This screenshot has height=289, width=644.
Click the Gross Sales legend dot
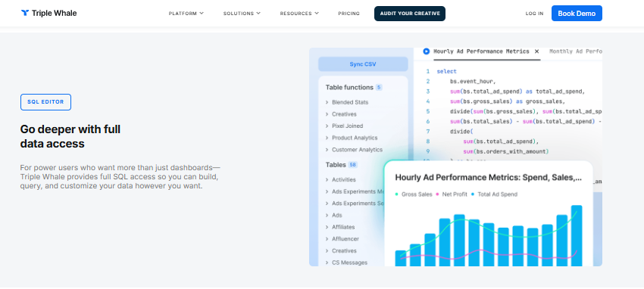coord(397,194)
